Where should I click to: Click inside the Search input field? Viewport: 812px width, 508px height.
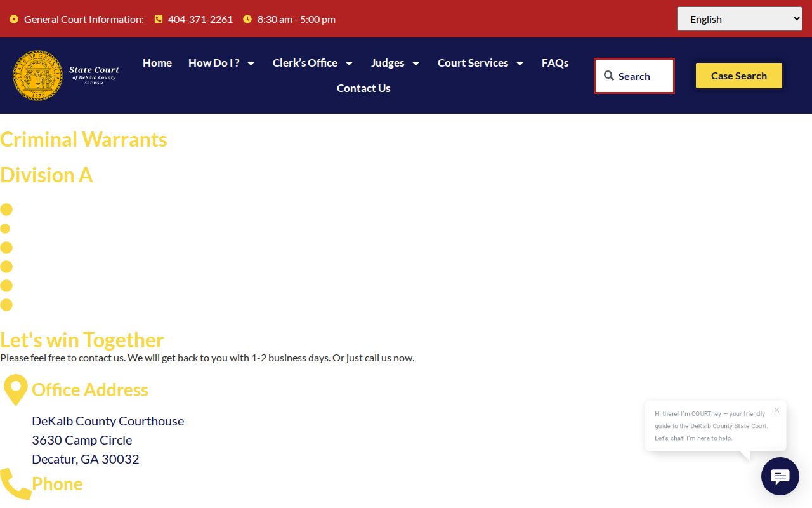click(634, 76)
